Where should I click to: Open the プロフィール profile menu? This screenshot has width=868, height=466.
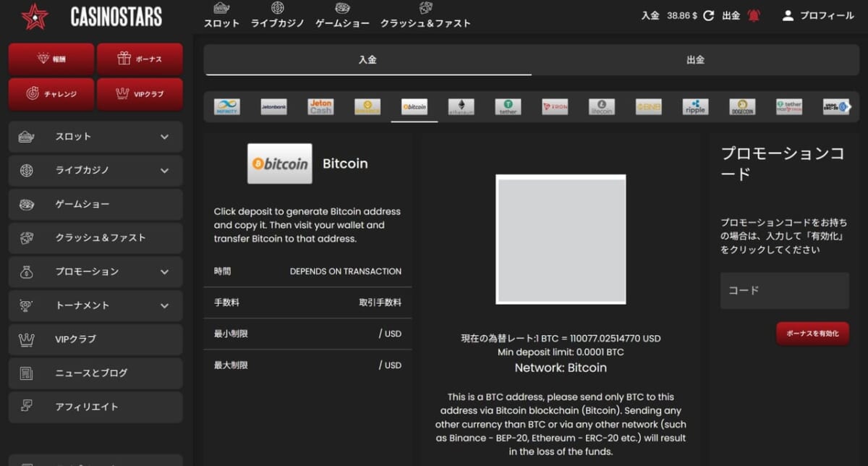[818, 15]
